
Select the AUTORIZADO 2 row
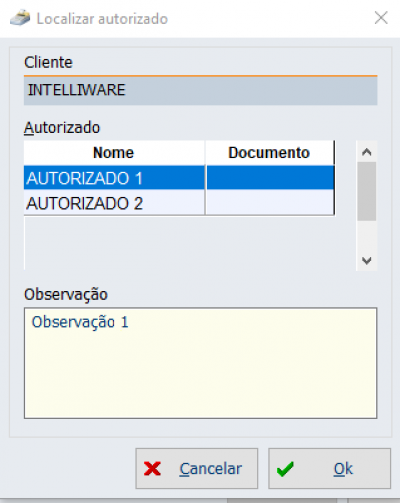(x=179, y=203)
